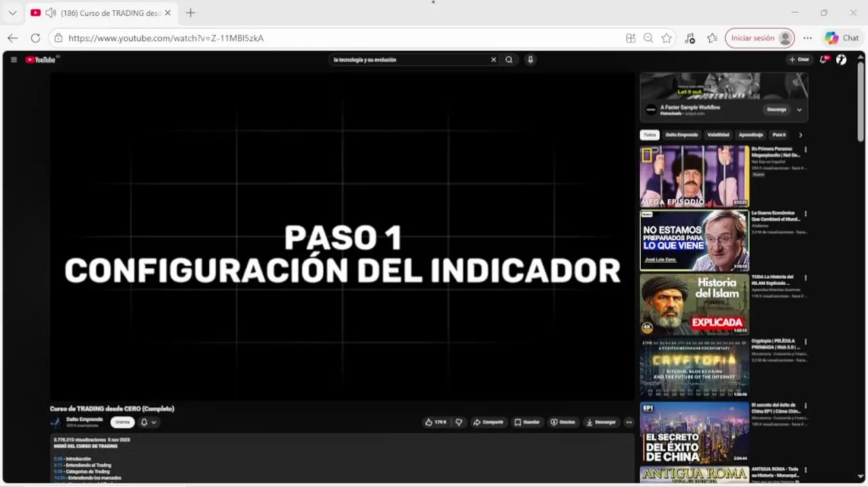Open options for Megaepisodio Nat Geo video
The width and height of the screenshot is (868, 487).
[x=805, y=149]
